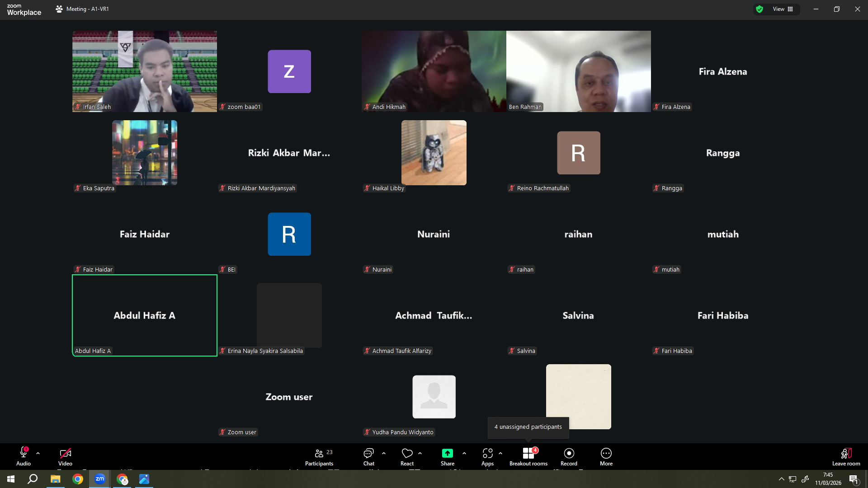Select Irfan Saleh's video tile
Screen dimensions: 868x488
[145, 71]
